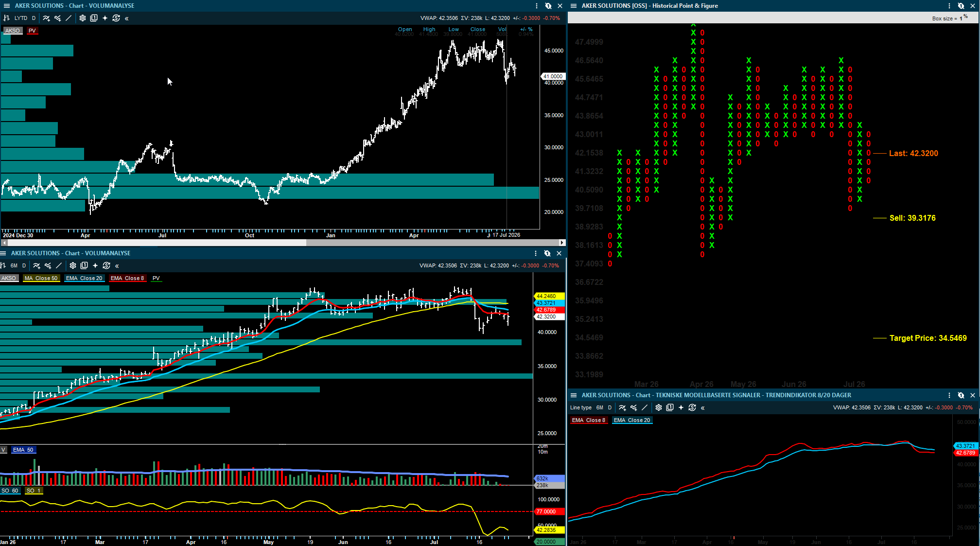The image size is (980, 546).
Task: Add comparison study icon in top chart toolbar
Action: coord(57,18)
